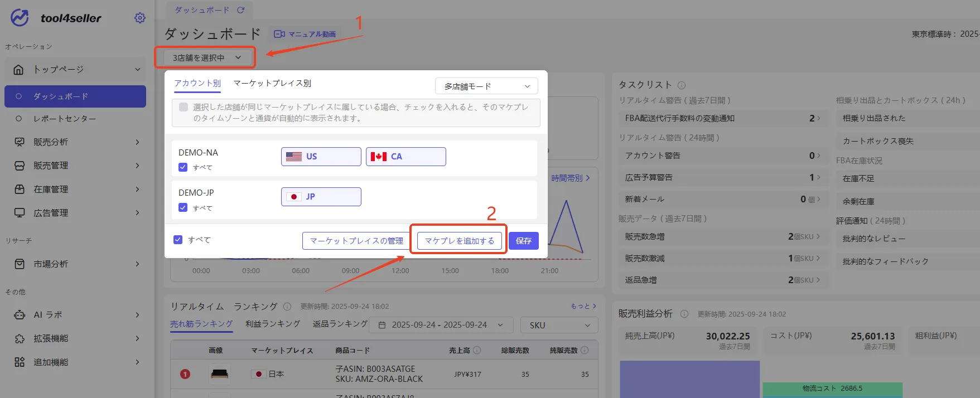
Task: Click the 物流コスト green bar
Action: click(832, 390)
